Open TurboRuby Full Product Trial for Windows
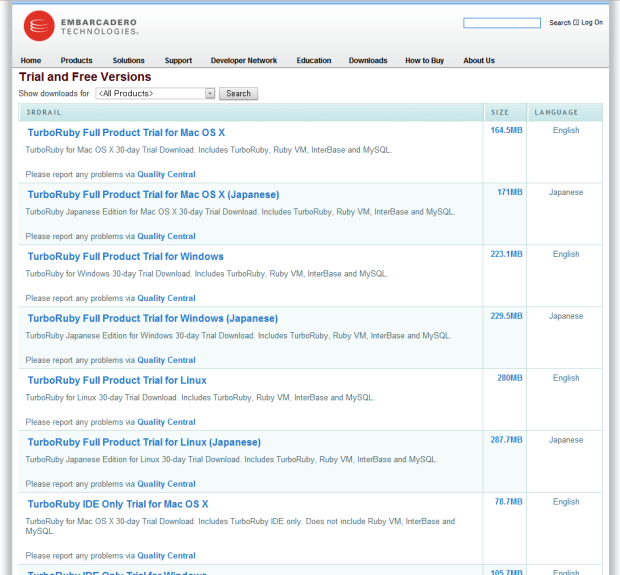 (126, 256)
